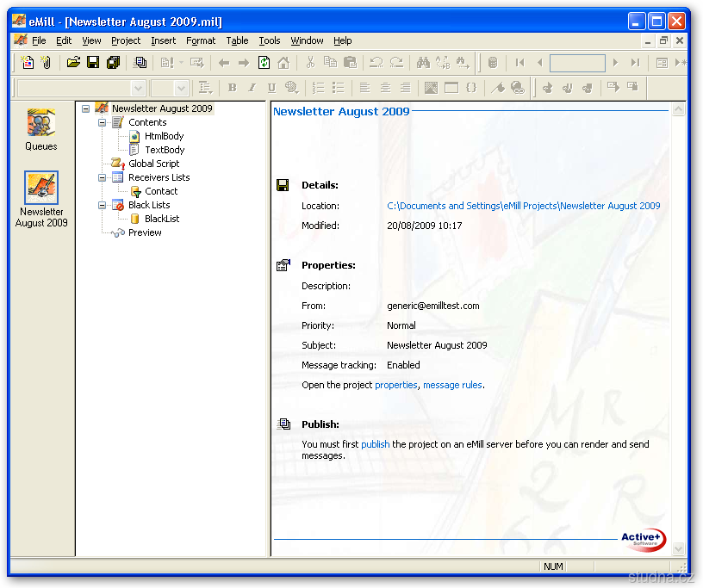
Task: Click the Save floppy disk icon
Action: pyautogui.click(x=93, y=63)
